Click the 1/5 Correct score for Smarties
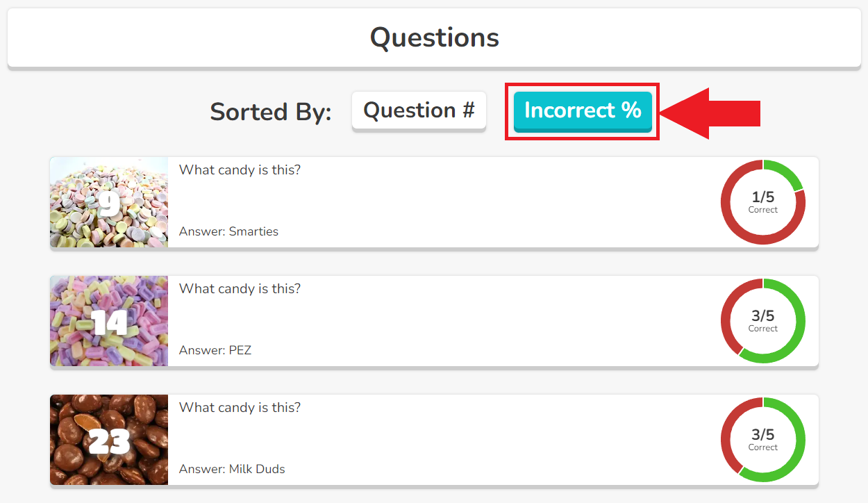868x503 pixels. [x=762, y=201]
